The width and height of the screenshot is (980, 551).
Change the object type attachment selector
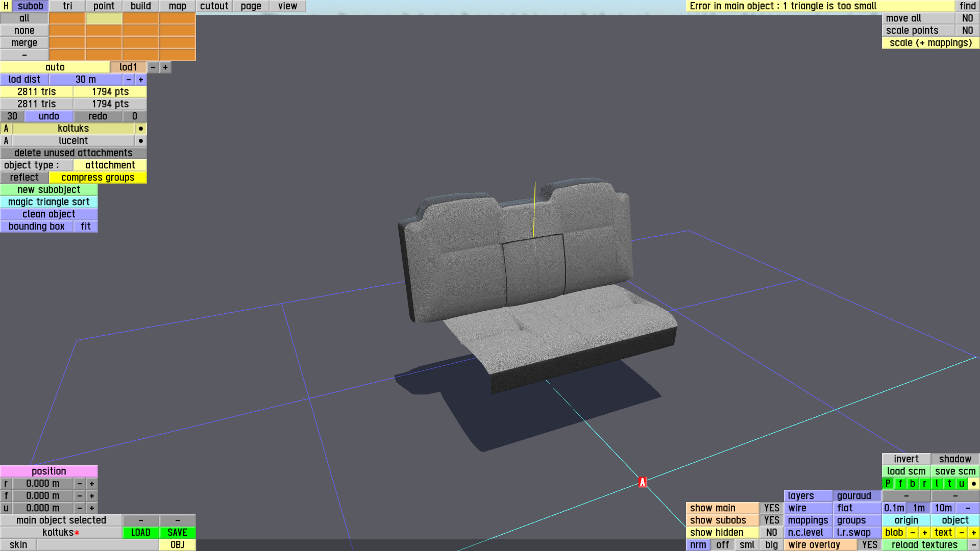tap(110, 165)
